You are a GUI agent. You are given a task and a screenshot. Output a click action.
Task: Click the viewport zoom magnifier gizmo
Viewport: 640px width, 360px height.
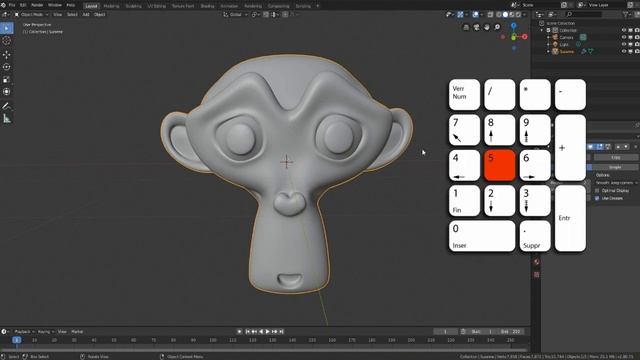pos(497,27)
